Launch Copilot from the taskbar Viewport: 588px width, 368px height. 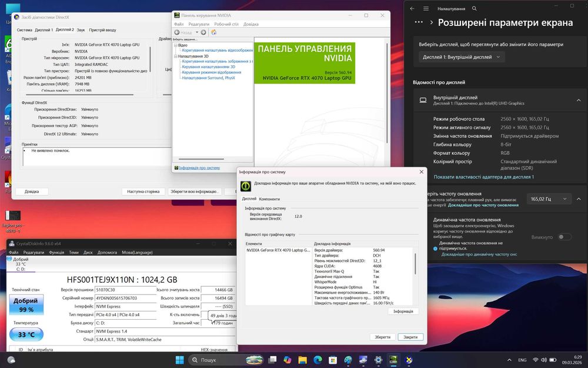[288, 360]
